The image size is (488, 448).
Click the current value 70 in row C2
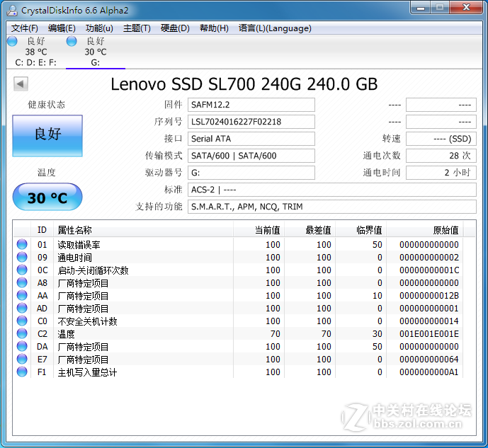click(x=275, y=334)
